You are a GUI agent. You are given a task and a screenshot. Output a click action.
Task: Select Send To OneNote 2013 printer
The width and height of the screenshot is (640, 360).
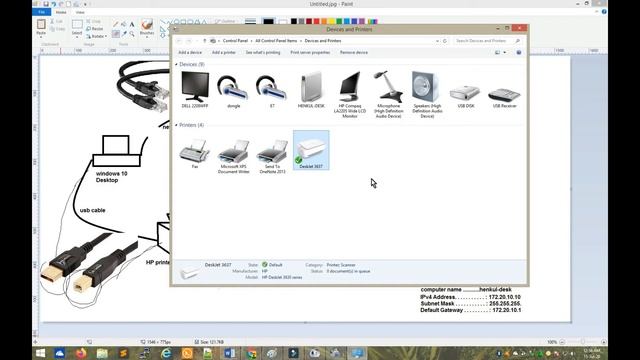(272, 156)
